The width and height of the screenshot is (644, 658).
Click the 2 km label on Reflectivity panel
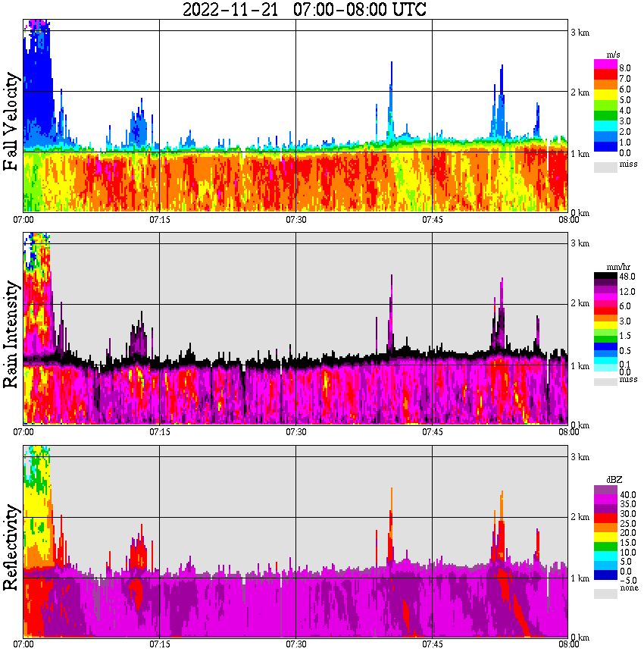pyautogui.click(x=580, y=517)
